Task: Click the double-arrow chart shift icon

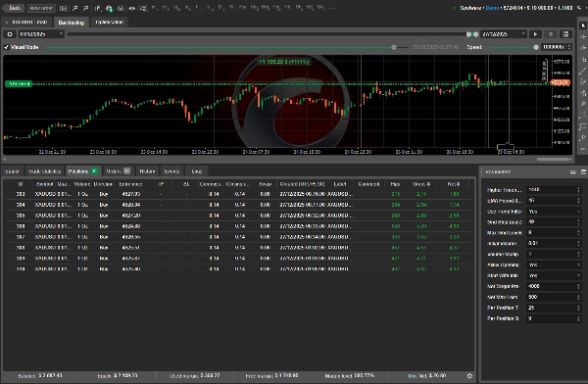Action: coord(132,8)
